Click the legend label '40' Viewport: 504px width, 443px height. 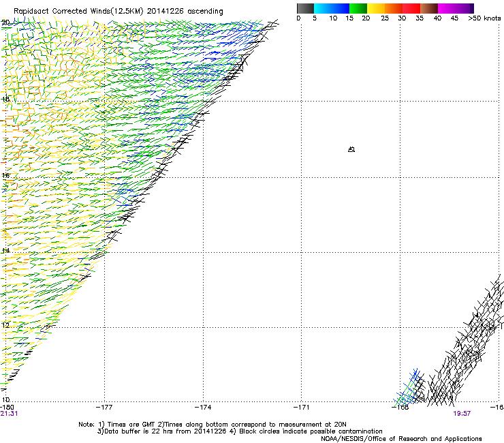(437, 18)
